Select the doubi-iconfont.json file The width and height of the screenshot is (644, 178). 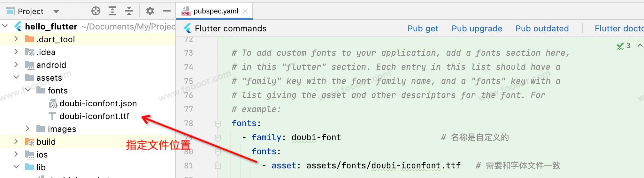(98, 103)
